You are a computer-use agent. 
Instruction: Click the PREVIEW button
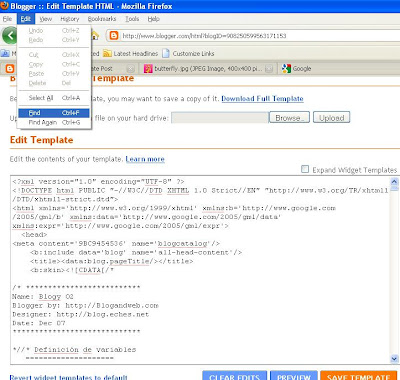coord(294,376)
